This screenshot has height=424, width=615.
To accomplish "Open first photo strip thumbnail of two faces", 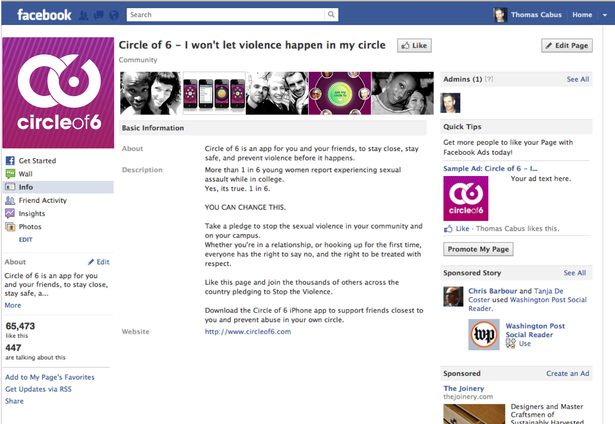I will point(151,93).
